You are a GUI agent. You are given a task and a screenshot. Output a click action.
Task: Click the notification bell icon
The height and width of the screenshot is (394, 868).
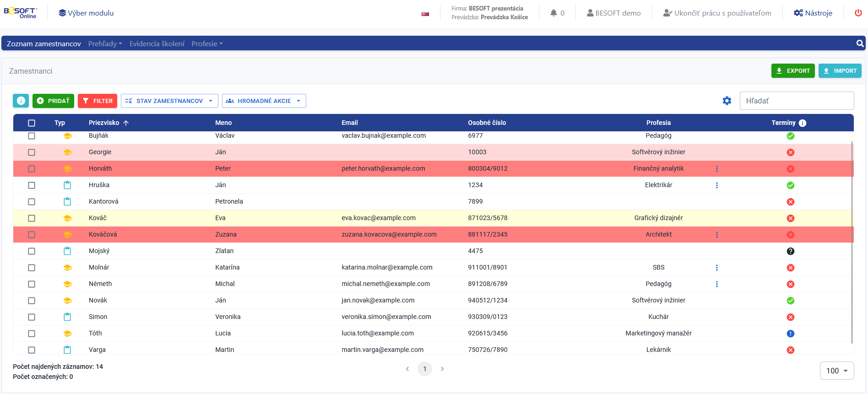point(553,13)
